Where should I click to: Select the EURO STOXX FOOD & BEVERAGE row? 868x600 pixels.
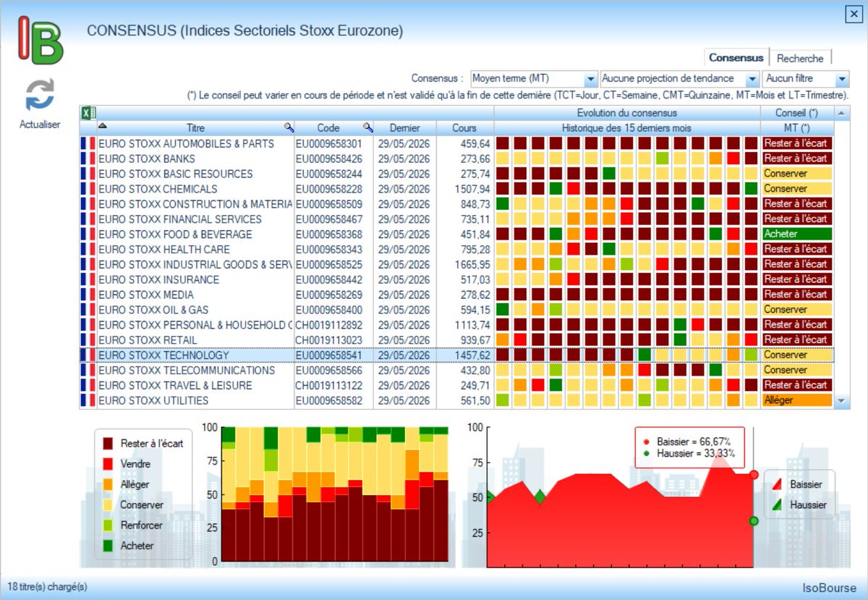456,234
